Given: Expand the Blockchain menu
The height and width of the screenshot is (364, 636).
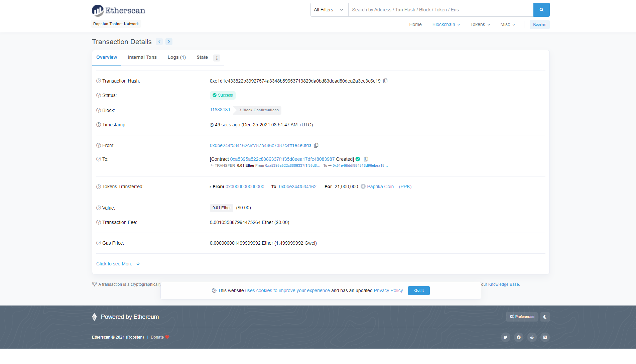Looking at the screenshot, I should (x=446, y=24).
